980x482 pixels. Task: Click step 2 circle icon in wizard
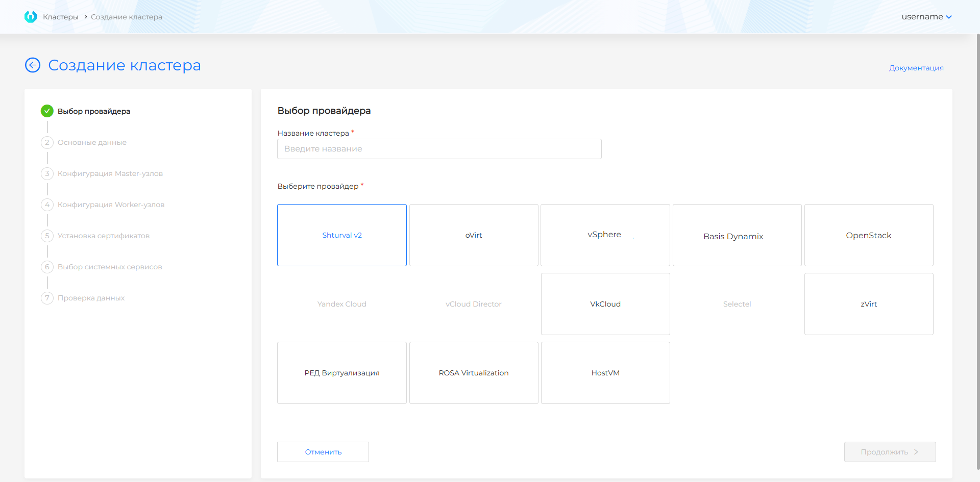(47, 142)
